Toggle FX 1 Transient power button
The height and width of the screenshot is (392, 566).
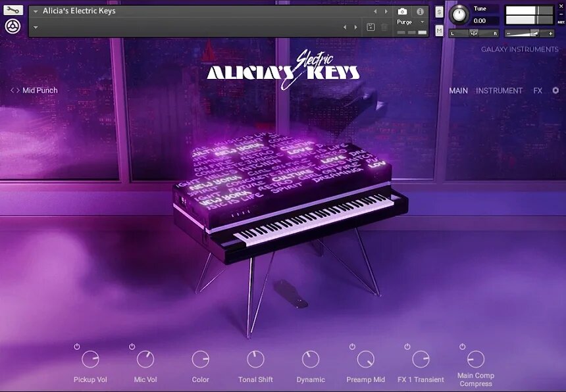coord(407,347)
